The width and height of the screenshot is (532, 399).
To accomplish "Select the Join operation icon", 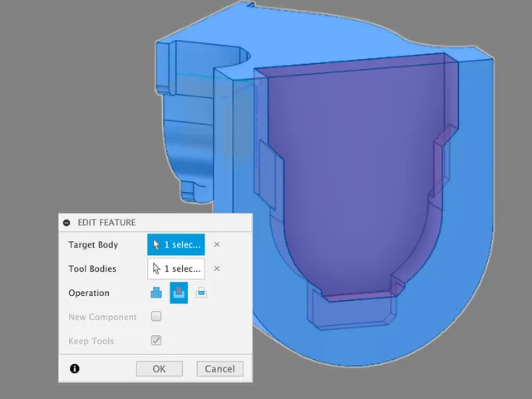I will click(x=156, y=293).
